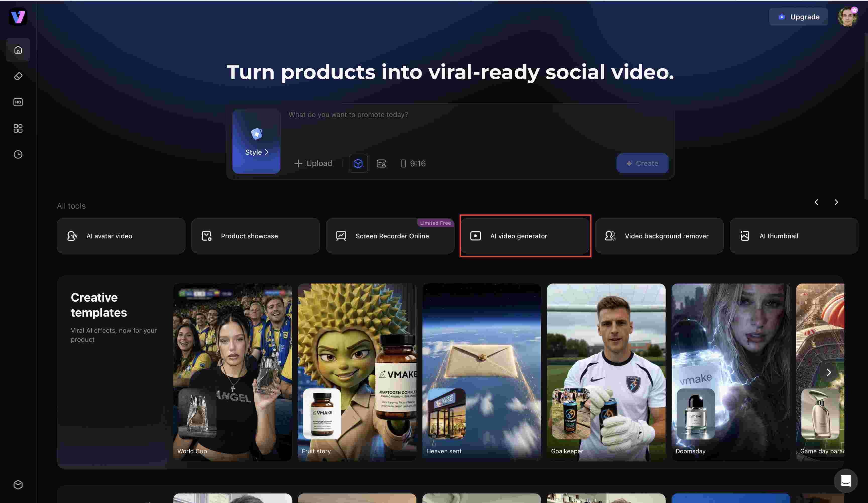
Task: Click the Upload button
Action: tap(313, 163)
